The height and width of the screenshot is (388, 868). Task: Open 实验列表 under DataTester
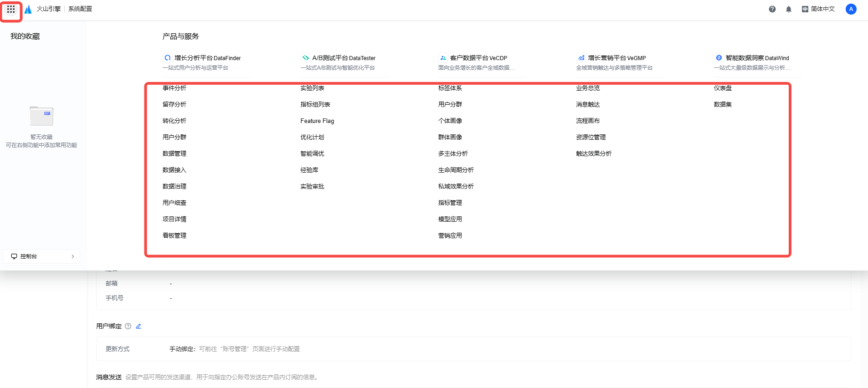pyautogui.click(x=312, y=88)
